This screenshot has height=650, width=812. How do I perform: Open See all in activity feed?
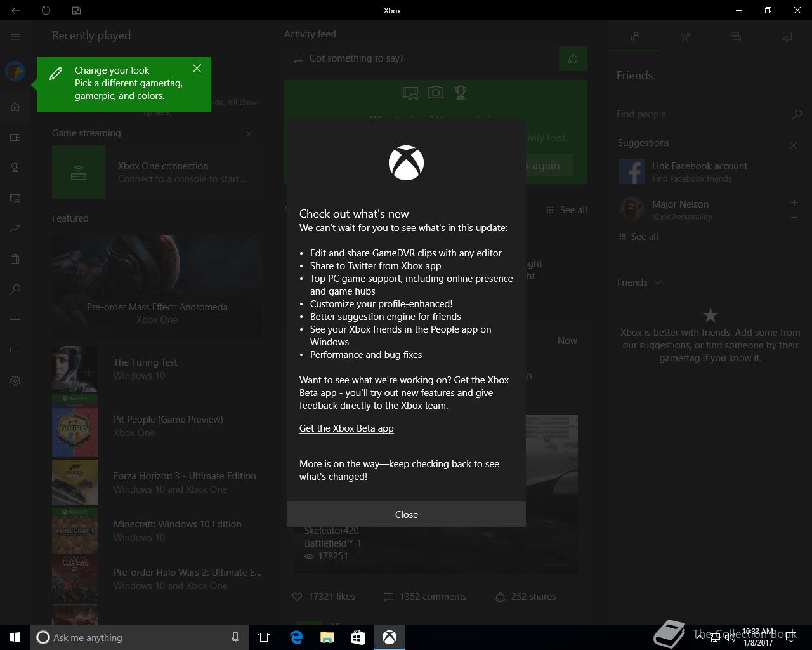click(x=566, y=210)
